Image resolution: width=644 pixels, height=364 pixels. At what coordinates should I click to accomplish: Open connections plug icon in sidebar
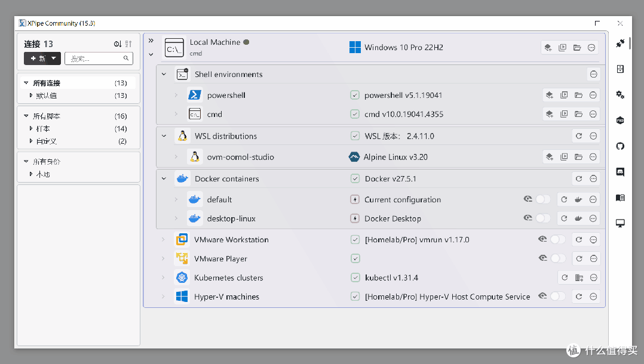pyautogui.click(x=620, y=43)
